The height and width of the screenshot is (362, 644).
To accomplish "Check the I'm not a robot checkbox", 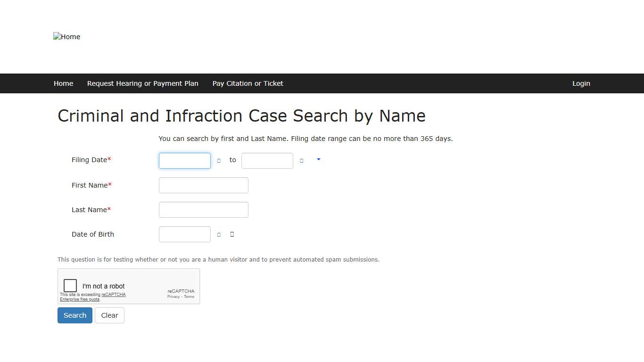I will 70,285.
